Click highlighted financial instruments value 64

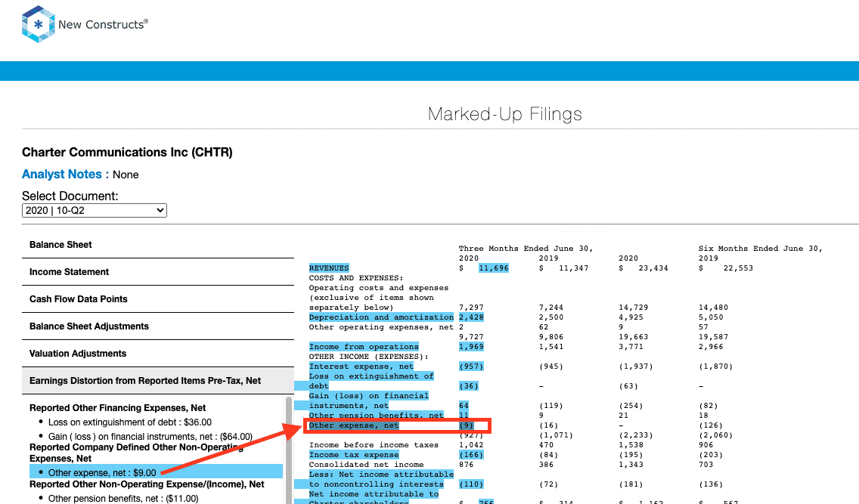pyautogui.click(x=464, y=406)
